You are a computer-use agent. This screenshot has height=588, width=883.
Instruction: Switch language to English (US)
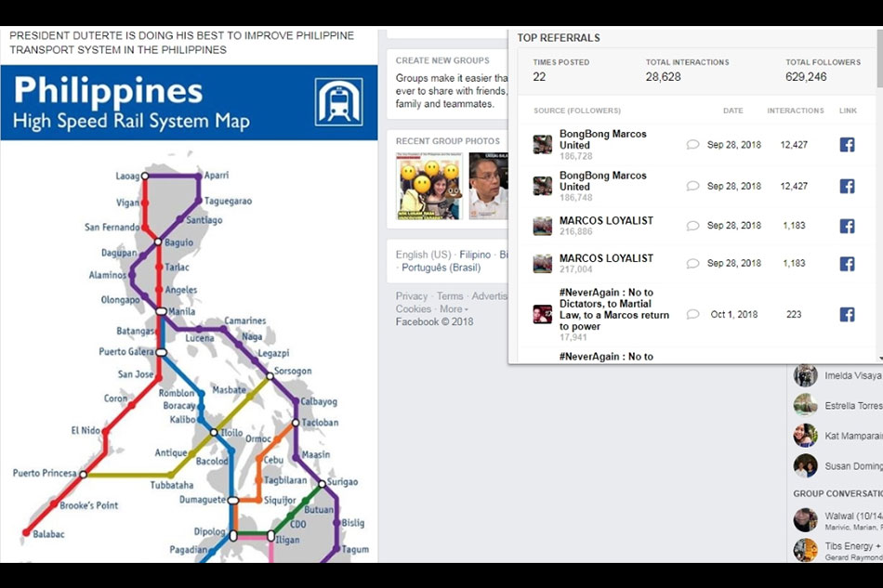(x=423, y=255)
